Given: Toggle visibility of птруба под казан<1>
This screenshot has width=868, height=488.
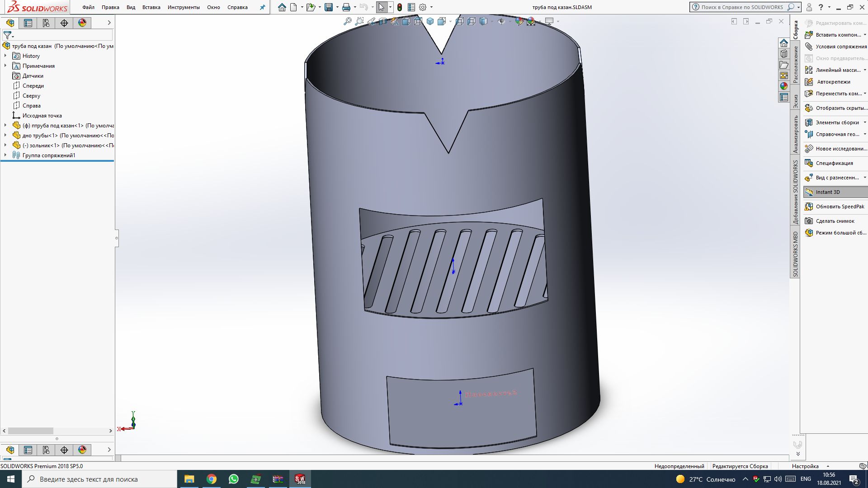Looking at the screenshot, I should pyautogui.click(x=17, y=125).
